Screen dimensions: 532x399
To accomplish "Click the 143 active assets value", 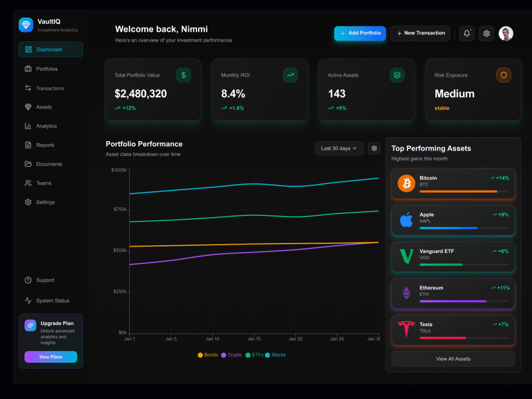I will coord(337,94).
